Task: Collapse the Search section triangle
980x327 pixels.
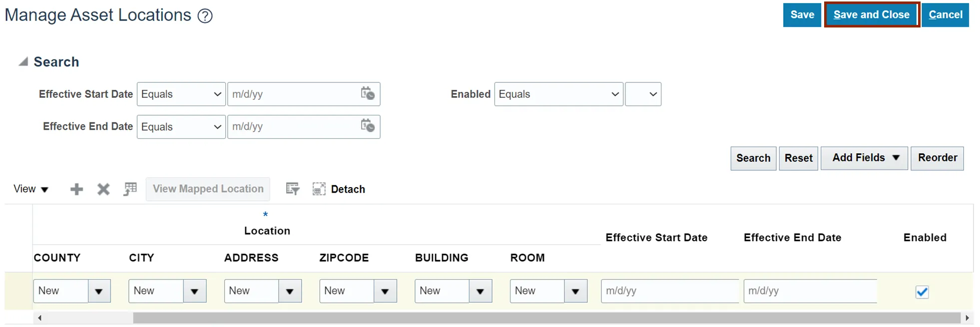Action: coord(23,61)
